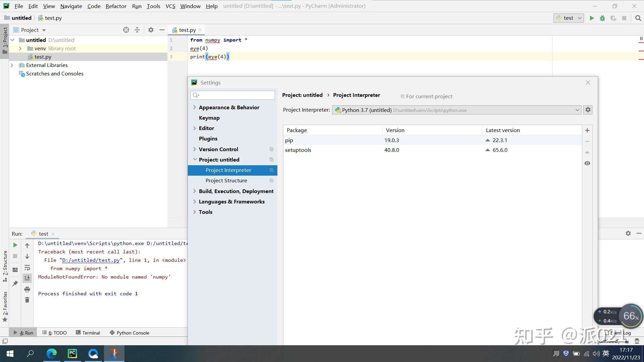
Task: Open the test run configuration dropdown
Action: click(x=569, y=18)
